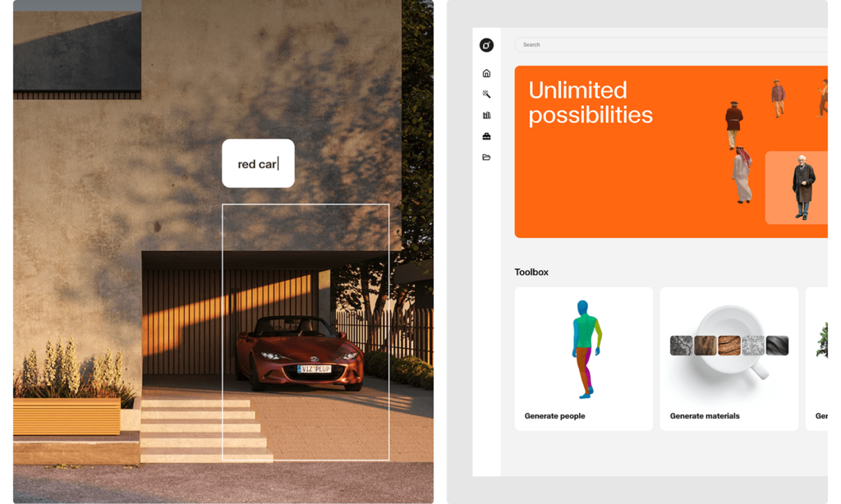Click the red car in selection box
Image resolution: width=841 pixels, height=504 pixels.
(x=299, y=353)
